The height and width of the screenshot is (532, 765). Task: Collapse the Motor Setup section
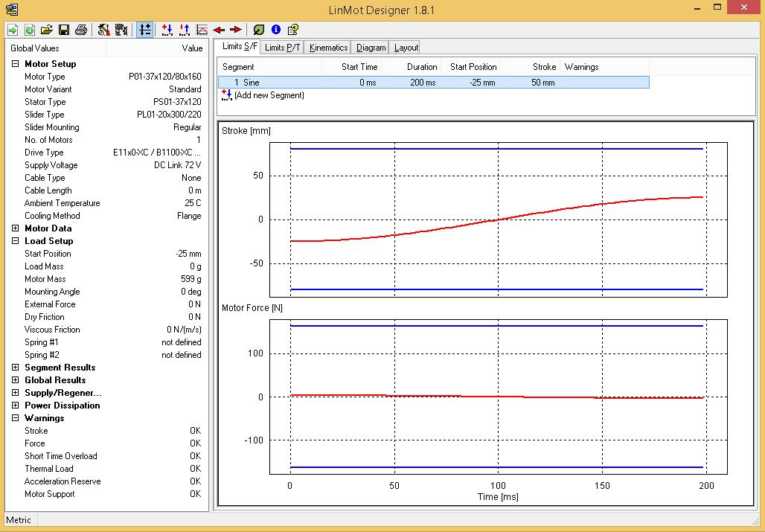(x=16, y=64)
